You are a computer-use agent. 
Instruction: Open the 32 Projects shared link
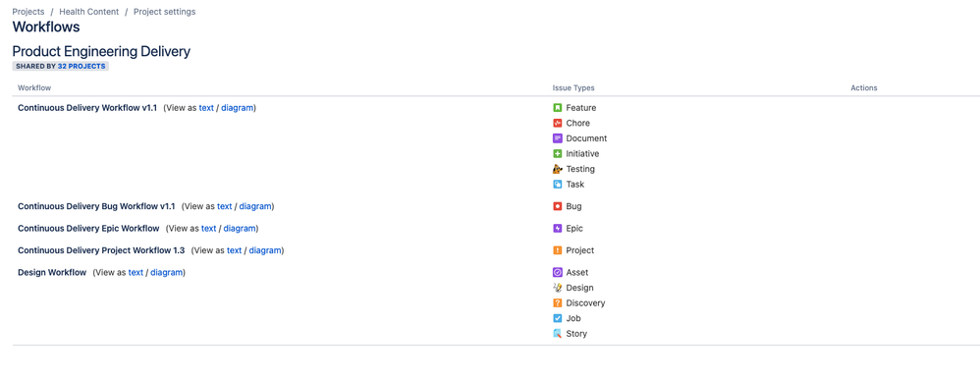point(82,66)
